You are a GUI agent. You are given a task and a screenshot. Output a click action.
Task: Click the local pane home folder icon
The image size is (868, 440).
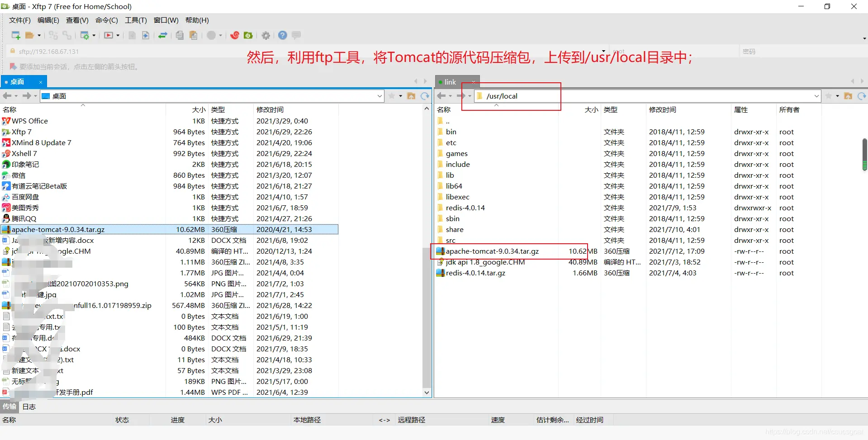click(x=411, y=96)
